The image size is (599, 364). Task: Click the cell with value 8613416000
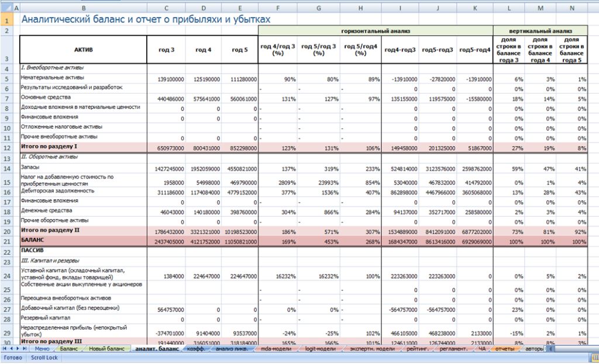pyautogui.click(x=438, y=241)
